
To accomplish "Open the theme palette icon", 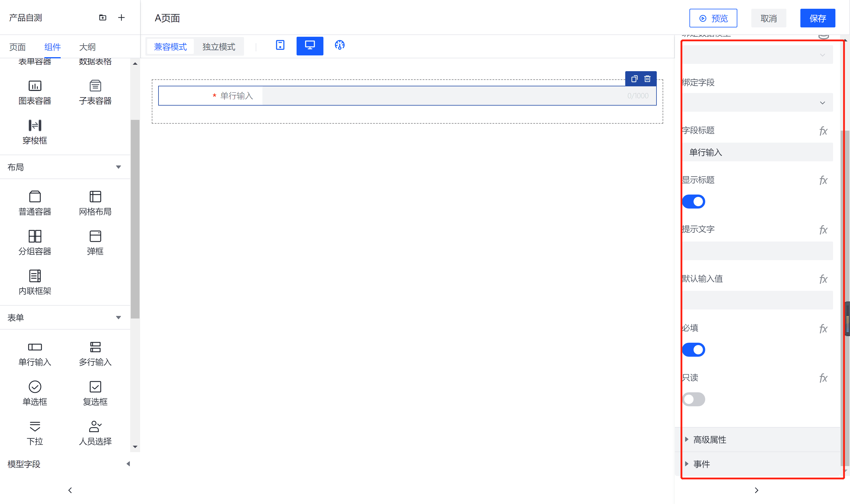I will pyautogui.click(x=339, y=45).
